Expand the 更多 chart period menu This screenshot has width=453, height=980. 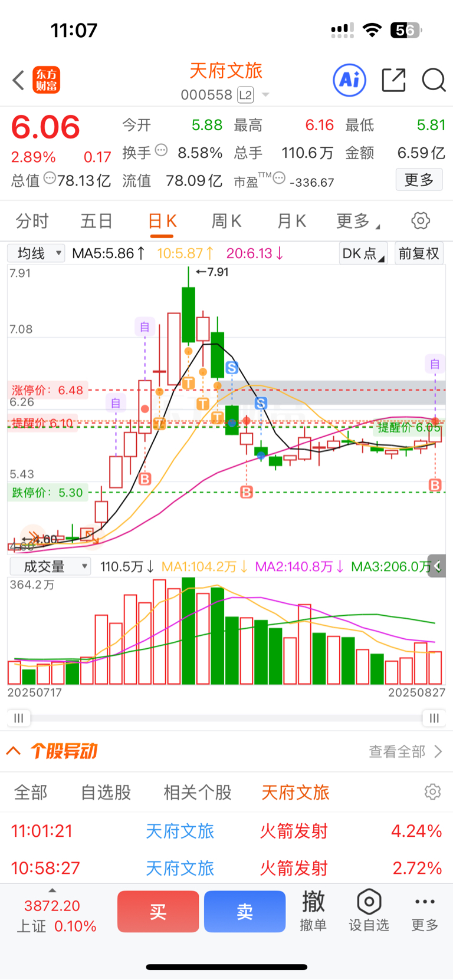click(x=357, y=221)
